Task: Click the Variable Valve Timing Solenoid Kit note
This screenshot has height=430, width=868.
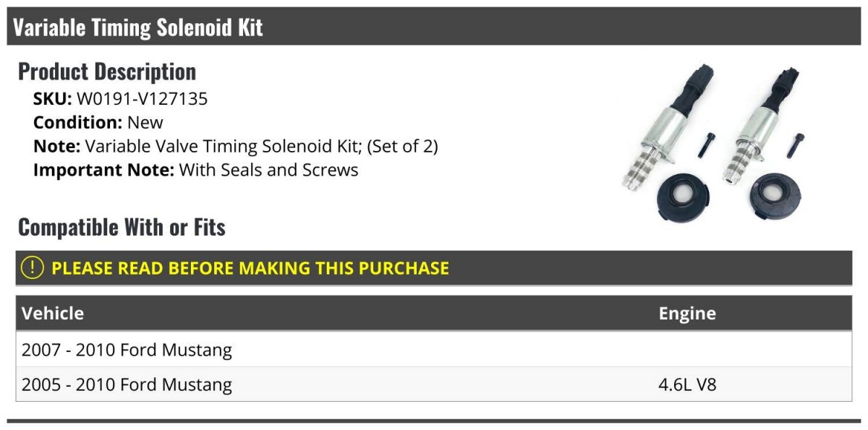Action: click(x=261, y=147)
